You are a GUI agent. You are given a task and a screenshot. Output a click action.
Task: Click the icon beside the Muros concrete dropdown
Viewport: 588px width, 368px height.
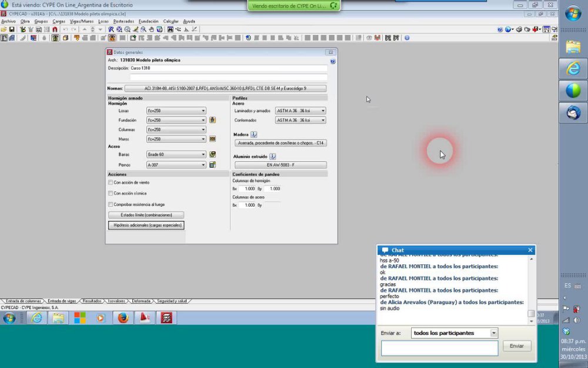coord(213,139)
